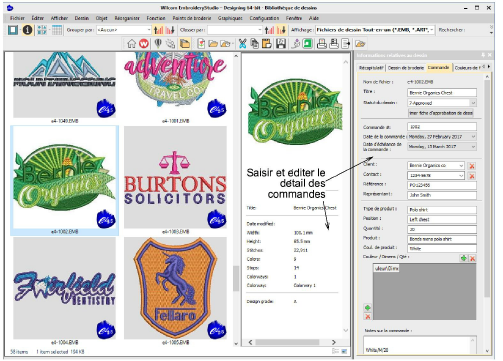Open the Points de broderie menu
The width and height of the screenshot is (503, 361).
192,18
